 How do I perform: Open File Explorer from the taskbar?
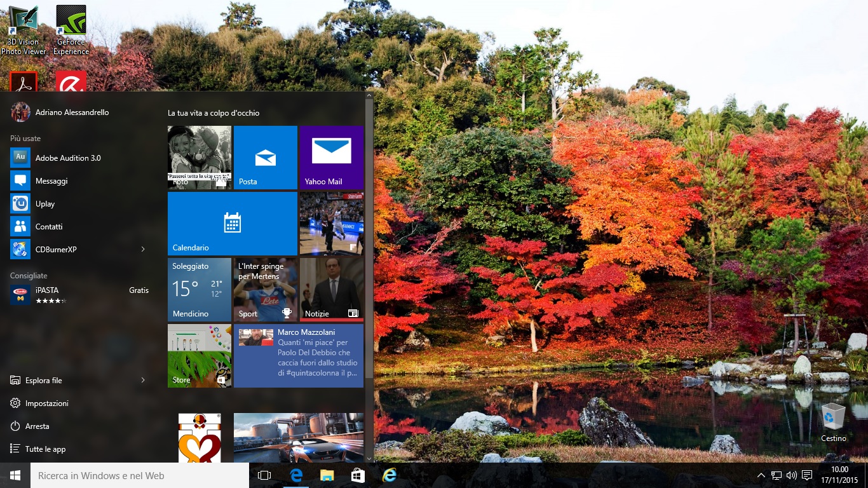click(327, 475)
